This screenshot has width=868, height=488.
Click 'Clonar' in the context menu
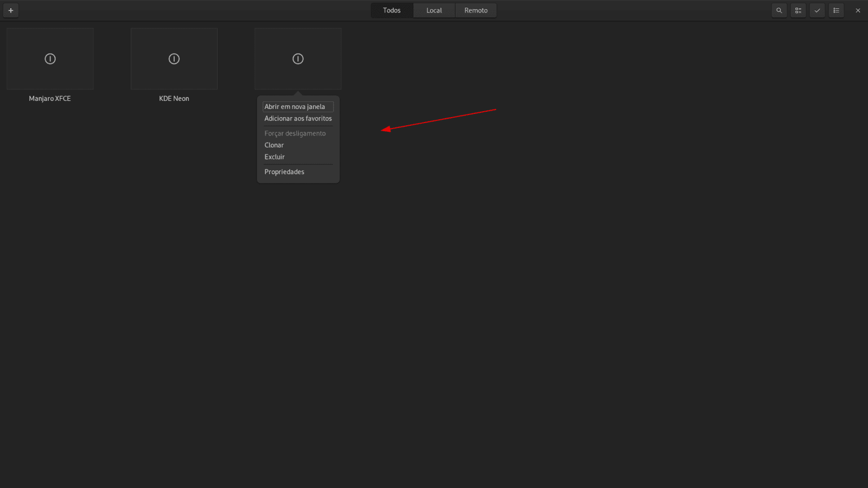click(274, 145)
